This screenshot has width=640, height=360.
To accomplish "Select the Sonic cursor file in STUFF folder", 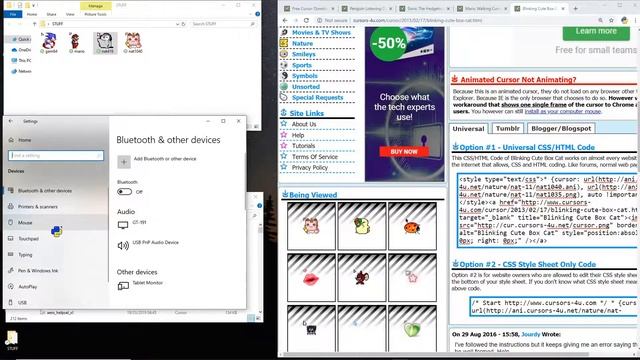I will tap(49, 43).
